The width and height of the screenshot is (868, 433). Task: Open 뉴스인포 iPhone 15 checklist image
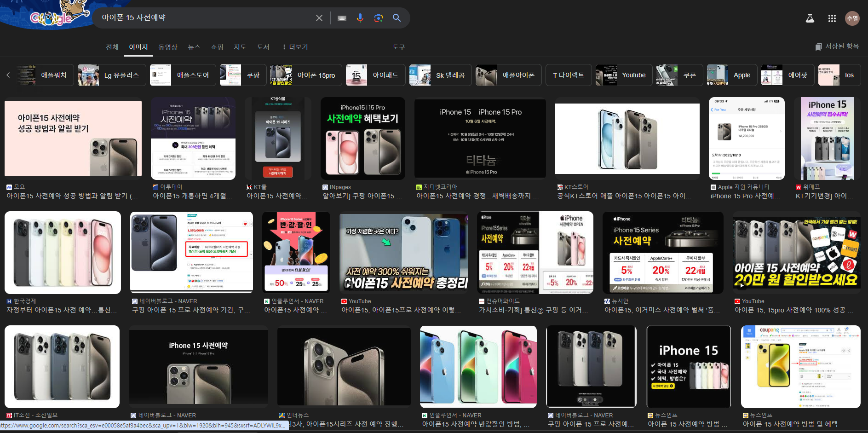[689, 367]
